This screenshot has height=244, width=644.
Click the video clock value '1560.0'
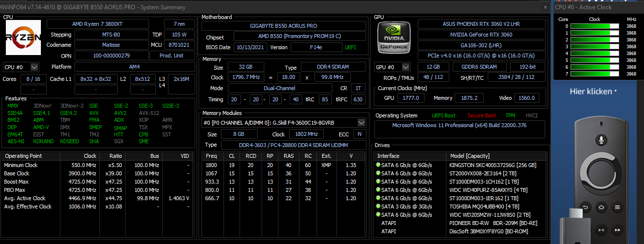tap(526, 98)
